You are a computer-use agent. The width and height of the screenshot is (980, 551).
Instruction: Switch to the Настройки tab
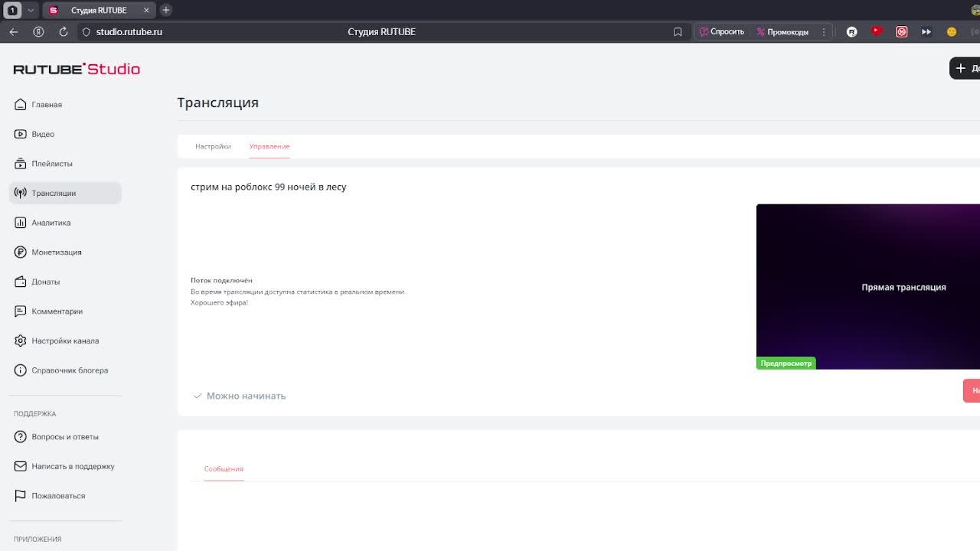pyautogui.click(x=213, y=146)
